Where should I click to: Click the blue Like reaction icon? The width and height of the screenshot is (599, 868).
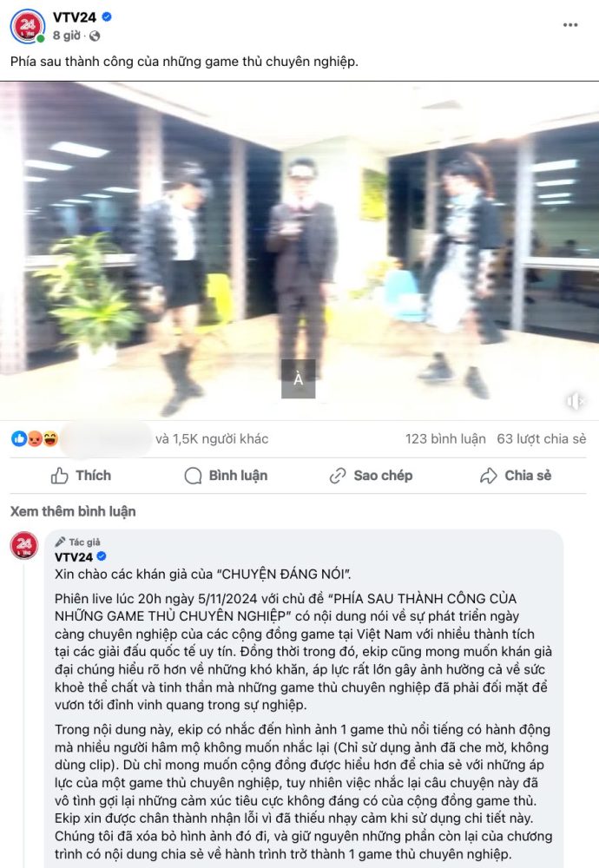coord(19,439)
